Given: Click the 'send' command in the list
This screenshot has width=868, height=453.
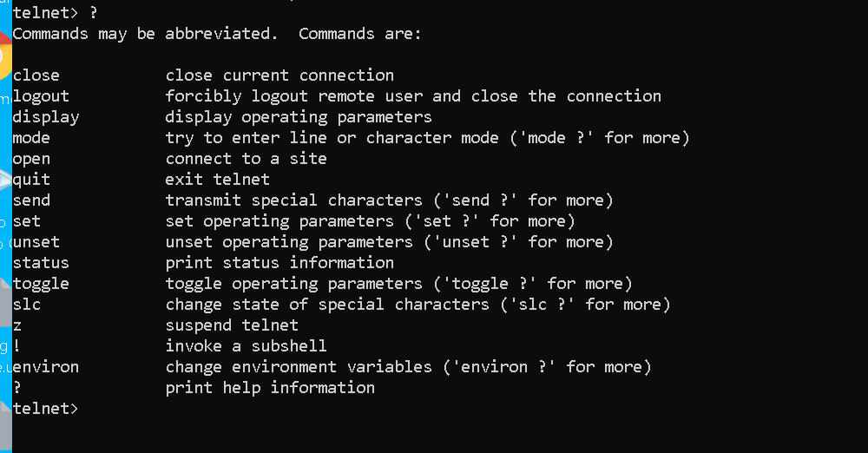Looking at the screenshot, I should 31,200.
